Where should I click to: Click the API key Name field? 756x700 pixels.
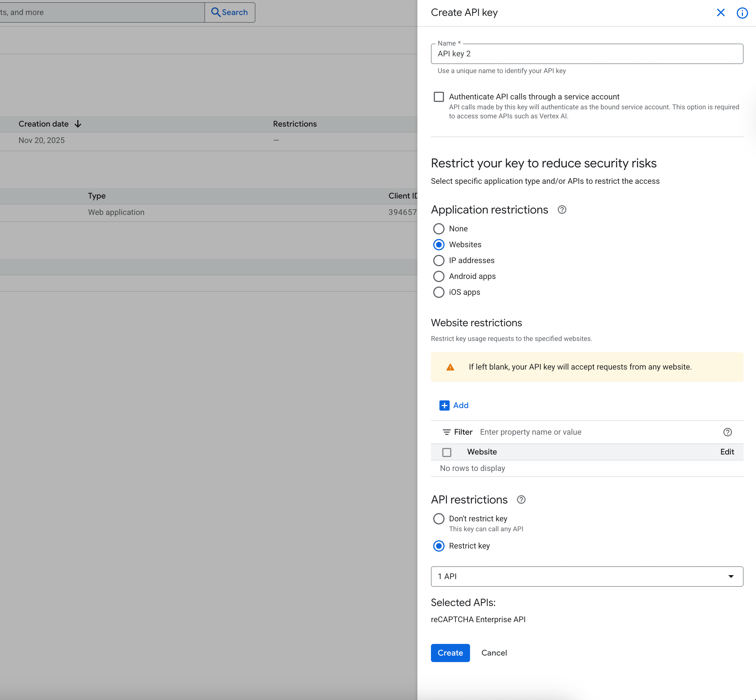click(x=586, y=54)
